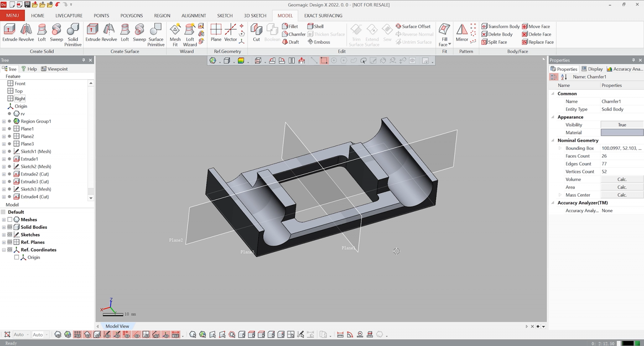Expand the Sketch1 (Mesh) tree node
Image resolution: width=644 pixels, height=346 pixels.
[x=4, y=151]
